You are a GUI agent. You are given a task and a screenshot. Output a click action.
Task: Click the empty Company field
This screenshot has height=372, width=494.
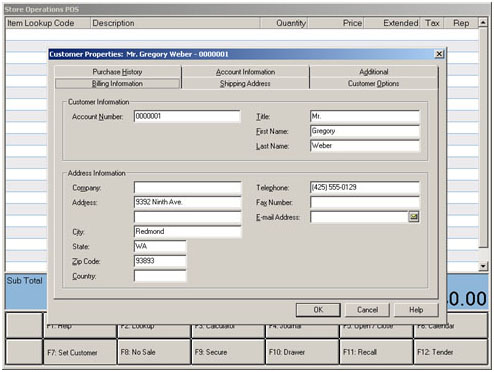coord(187,187)
